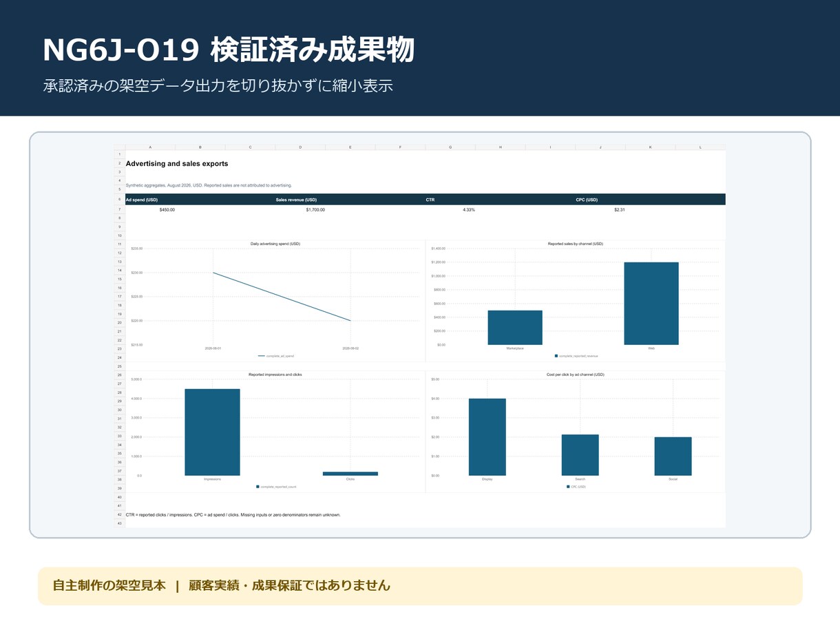Screen dimensions: 840x630
Task: Select the Ad spend (USD) header cell
Action: [200, 200]
